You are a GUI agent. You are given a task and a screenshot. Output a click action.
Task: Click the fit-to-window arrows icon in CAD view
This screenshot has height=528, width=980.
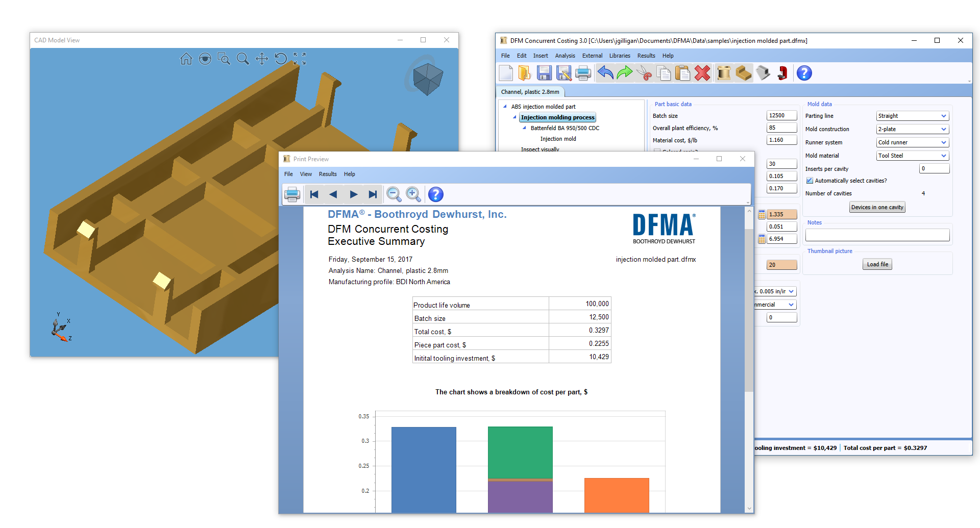(x=300, y=59)
